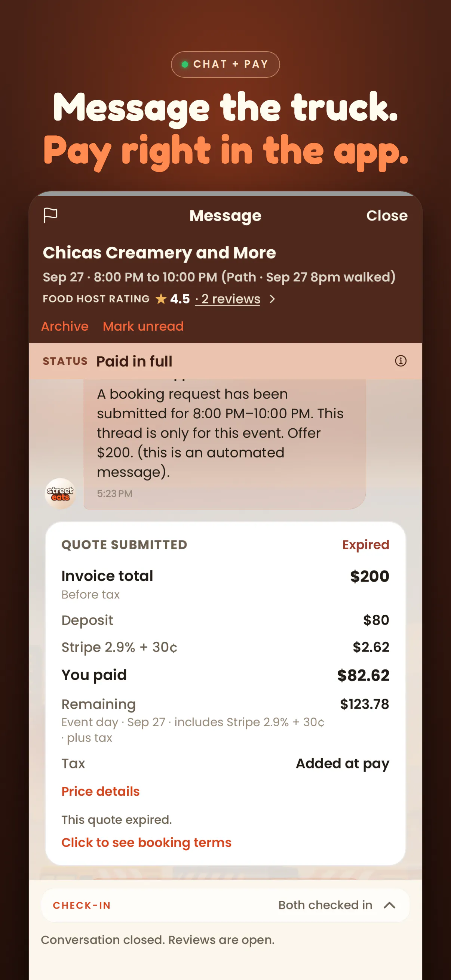Tap the green status dot
The image size is (451, 980).
(185, 64)
